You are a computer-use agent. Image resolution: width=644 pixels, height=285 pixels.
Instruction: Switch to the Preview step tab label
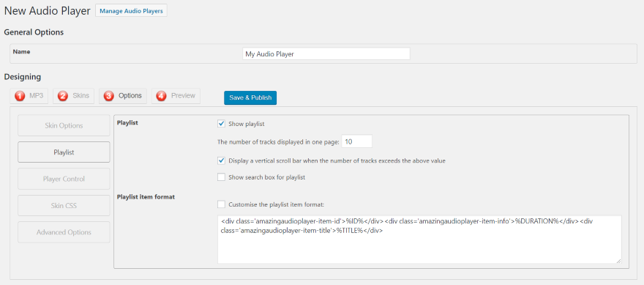(x=183, y=95)
